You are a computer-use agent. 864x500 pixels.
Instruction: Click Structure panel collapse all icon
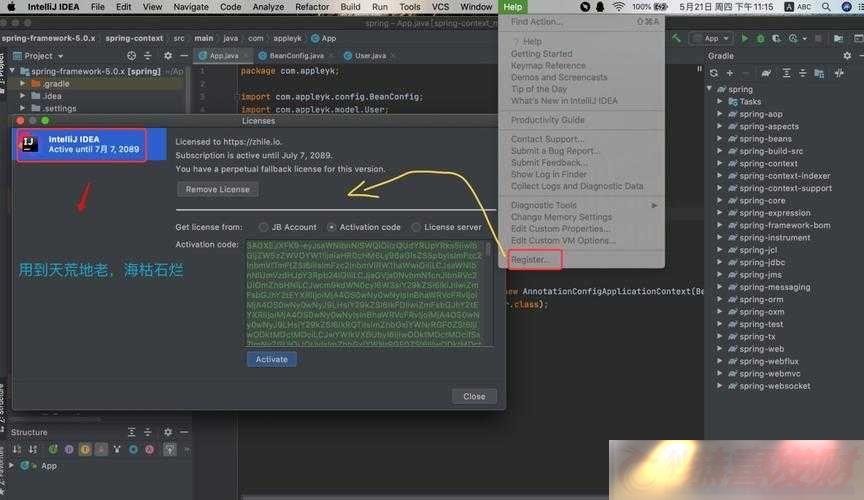coord(147,432)
